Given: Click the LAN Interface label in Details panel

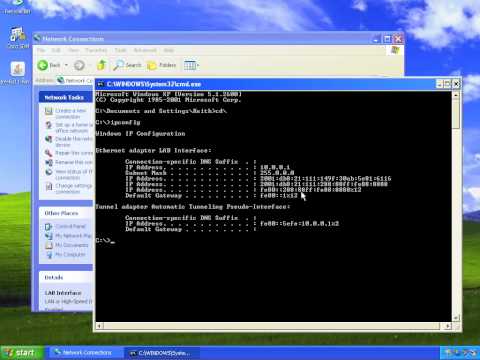Looking at the screenshot, I should [63, 293].
